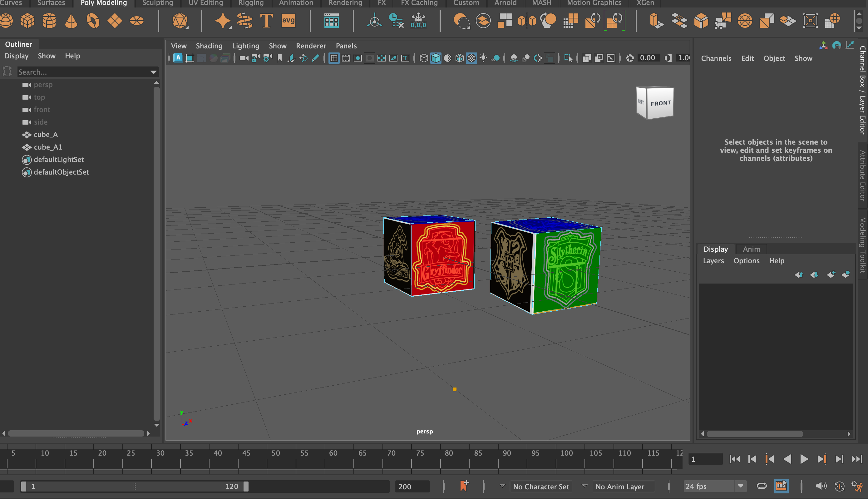Toggle textured display mode
Image resolution: width=868 pixels, height=499 pixels.
(471, 58)
